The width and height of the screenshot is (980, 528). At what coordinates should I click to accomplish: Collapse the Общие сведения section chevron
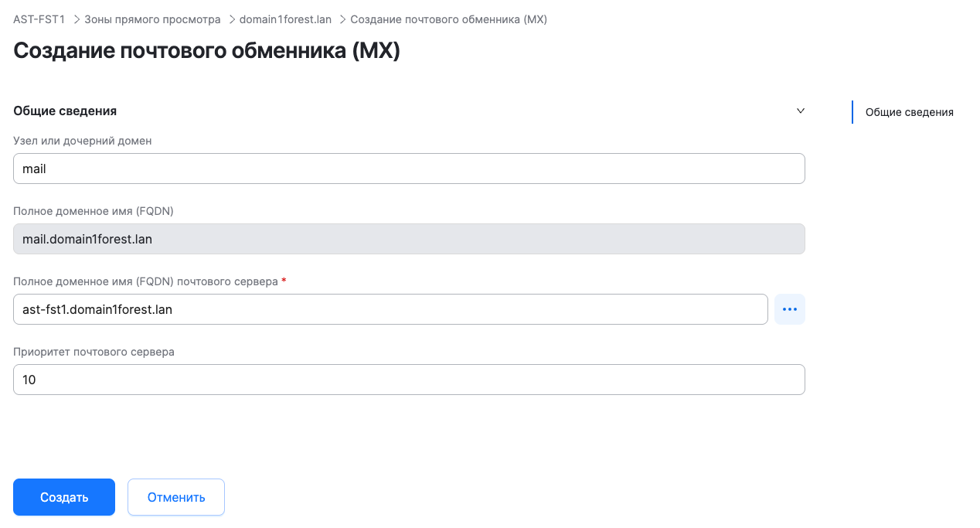point(801,111)
